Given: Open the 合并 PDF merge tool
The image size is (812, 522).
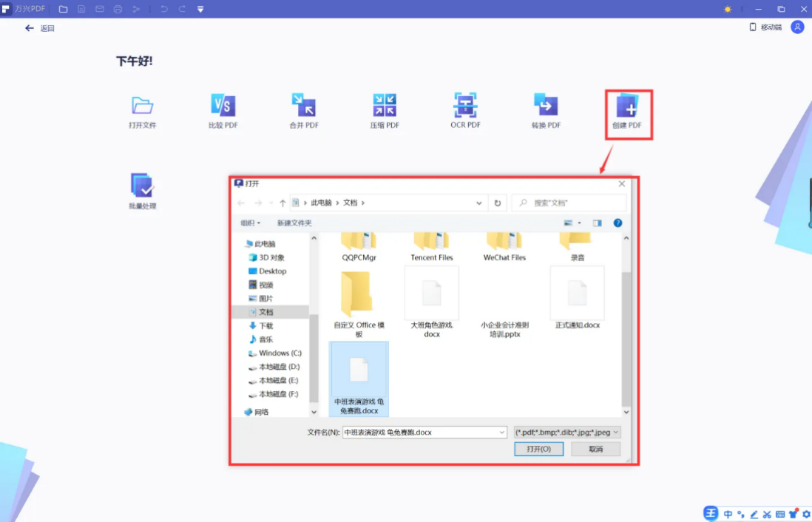Looking at the screenshot, I should click(x=303, y=106).
